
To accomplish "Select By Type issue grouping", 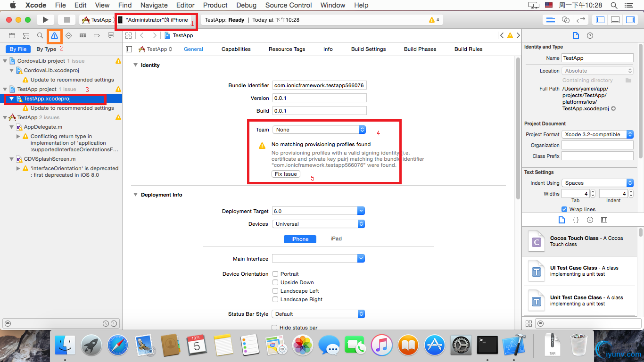I will point(46,49).
